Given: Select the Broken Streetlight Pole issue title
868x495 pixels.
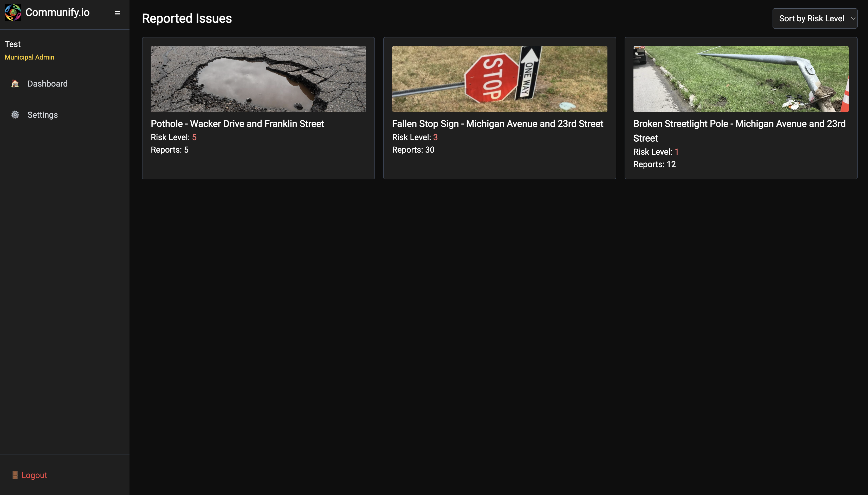Looking at the screenshot, I should coord(739,124).
